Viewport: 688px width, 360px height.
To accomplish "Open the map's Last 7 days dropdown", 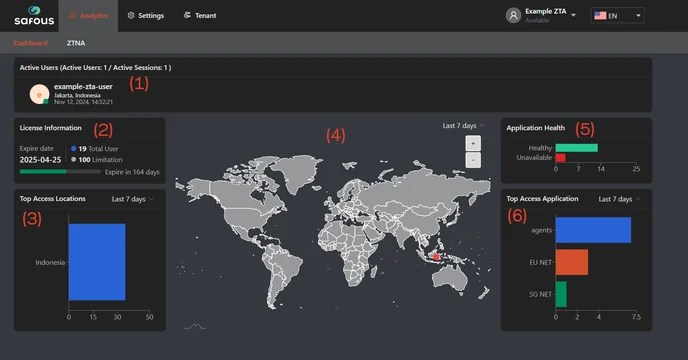I will (x=463, y=126).
